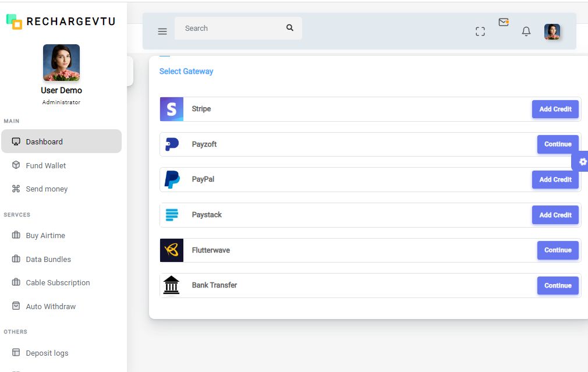588x372 pixels.
Task: Click the Data Bundles briefcase icon
Action: 16,258
